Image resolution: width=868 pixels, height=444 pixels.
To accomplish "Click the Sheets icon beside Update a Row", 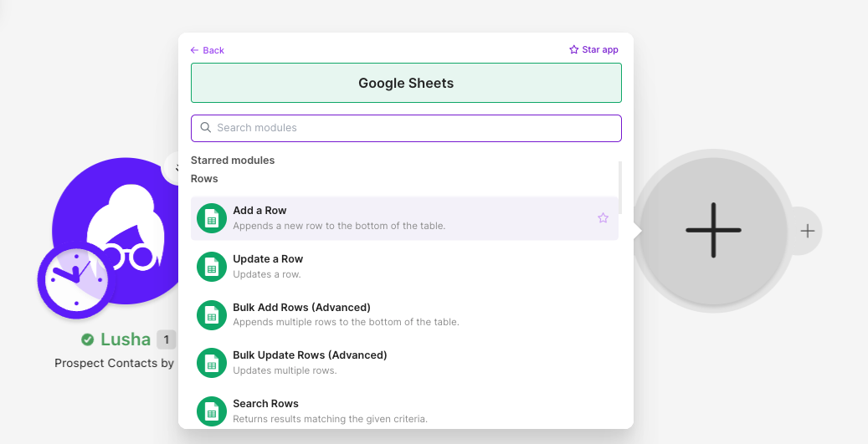I will tap(212, 267).
